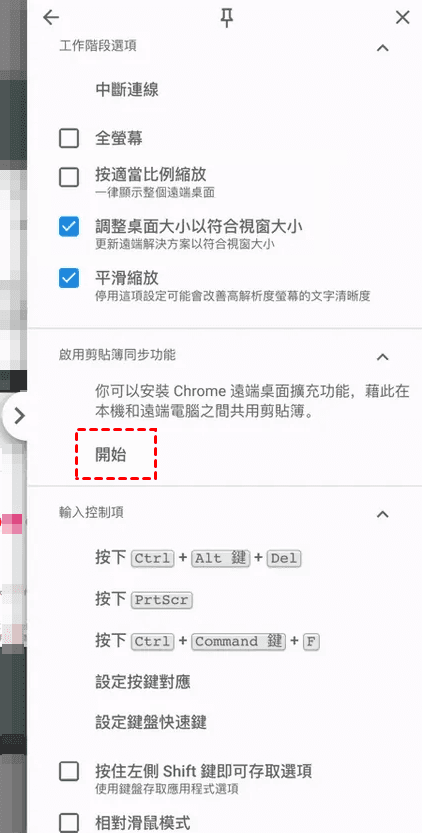Disable the 平滑縮放 checkbox
This screenshot has height=833, width=422.
pyautogui.click(x=69, y=278)
